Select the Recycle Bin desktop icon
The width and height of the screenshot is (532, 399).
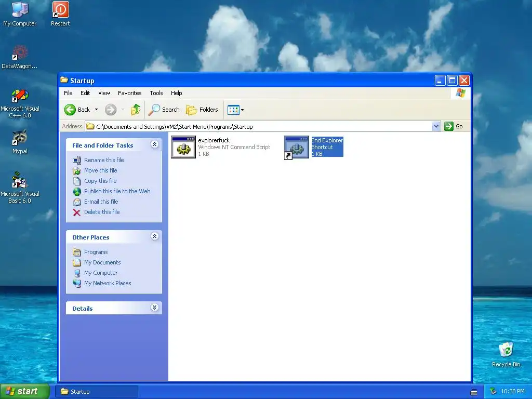click(506, 354)
